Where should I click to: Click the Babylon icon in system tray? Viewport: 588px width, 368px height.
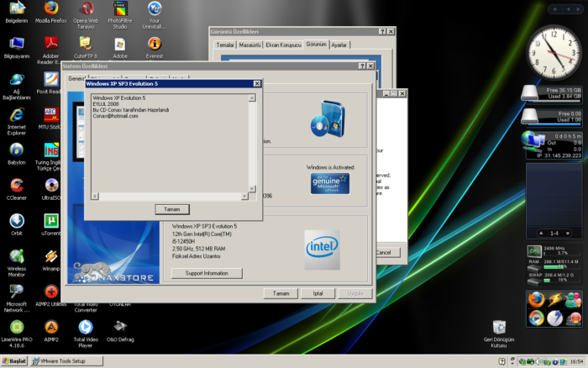pos(555,362)
